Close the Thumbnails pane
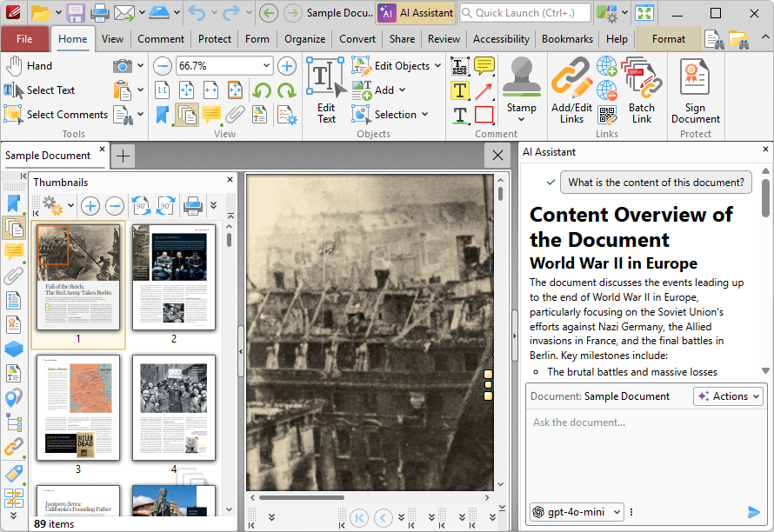The image size is (774, 532). pos(230,180)
